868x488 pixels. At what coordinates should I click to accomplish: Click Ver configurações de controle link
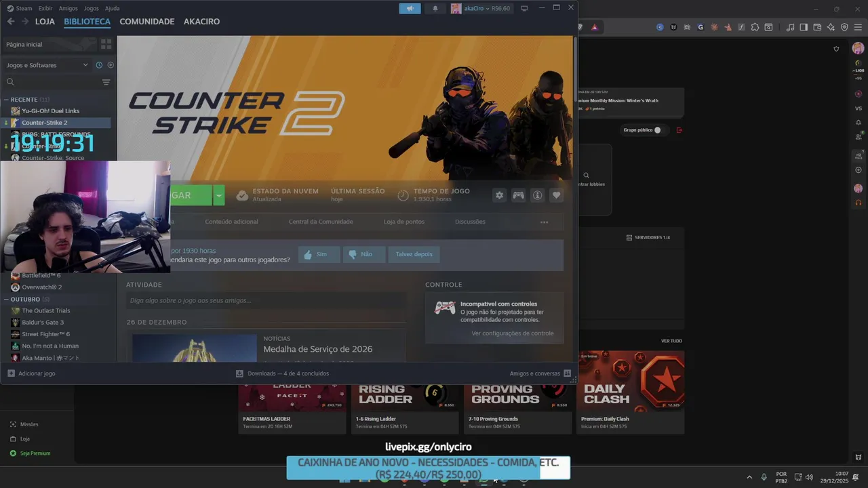click(x=513, y=333)
